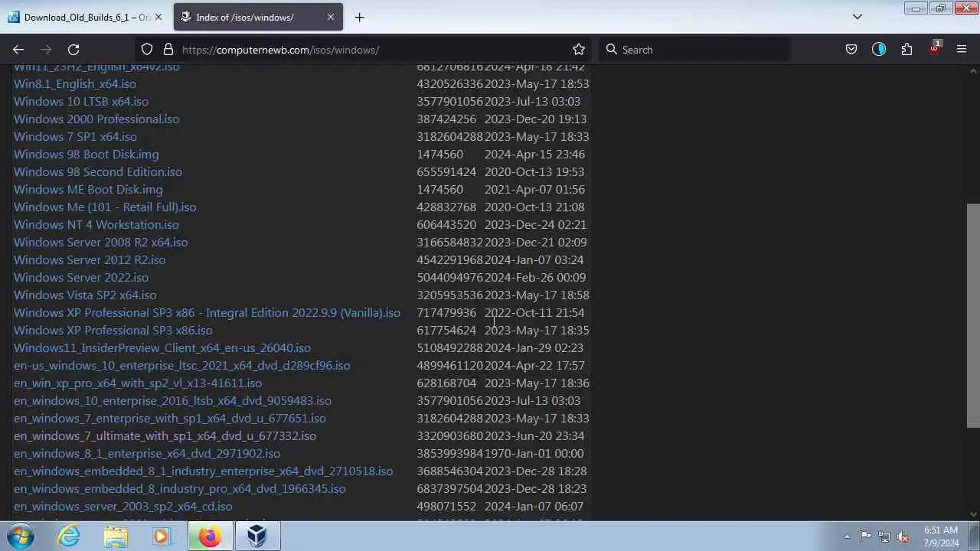Reload the page with the refresh icon
The width and height of the screenshot is (980, 551).
pos(73,50)
